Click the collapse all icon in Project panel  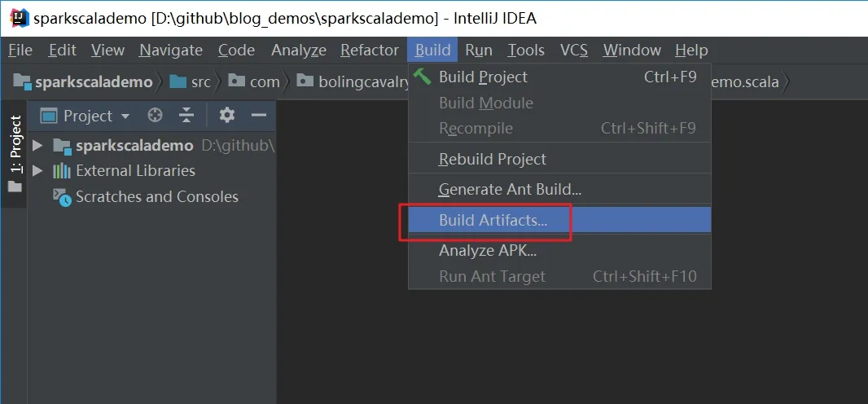pos(187,116)
